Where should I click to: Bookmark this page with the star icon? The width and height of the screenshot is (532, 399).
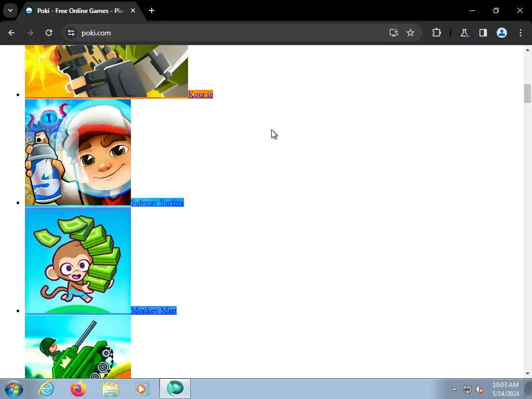[x=410, y=33]
